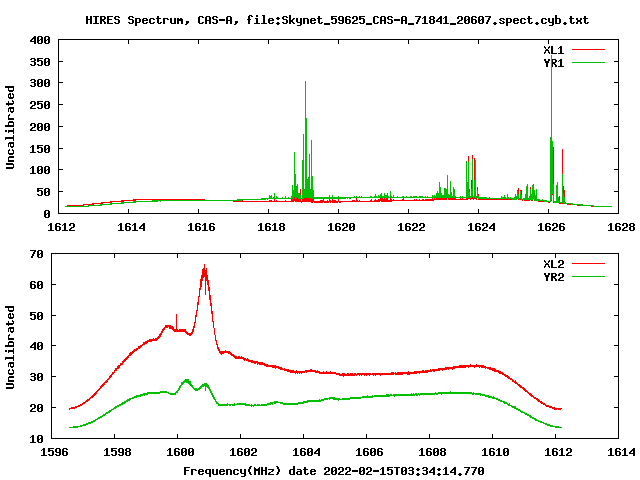Click the 70 y-axis tick label
The width and height of the screenshot is (640, 480).
[x=37, y=254]
